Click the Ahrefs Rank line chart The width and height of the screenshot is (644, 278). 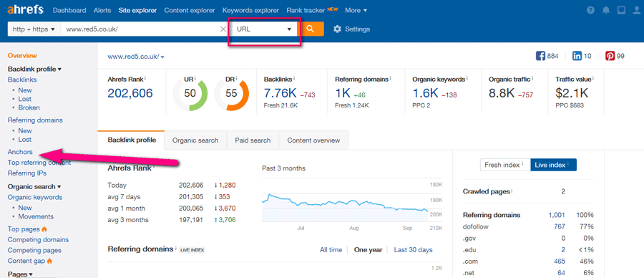click(x=345, y=203)
